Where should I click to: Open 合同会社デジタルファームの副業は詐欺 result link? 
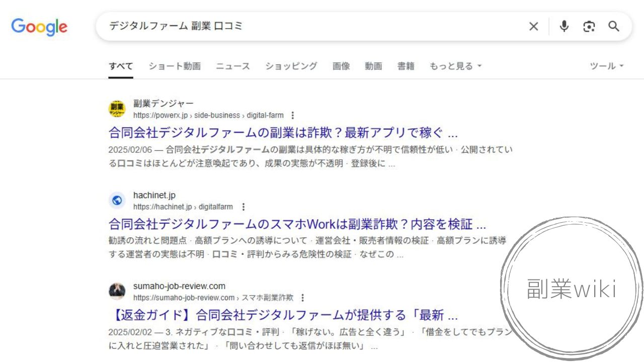283,133
